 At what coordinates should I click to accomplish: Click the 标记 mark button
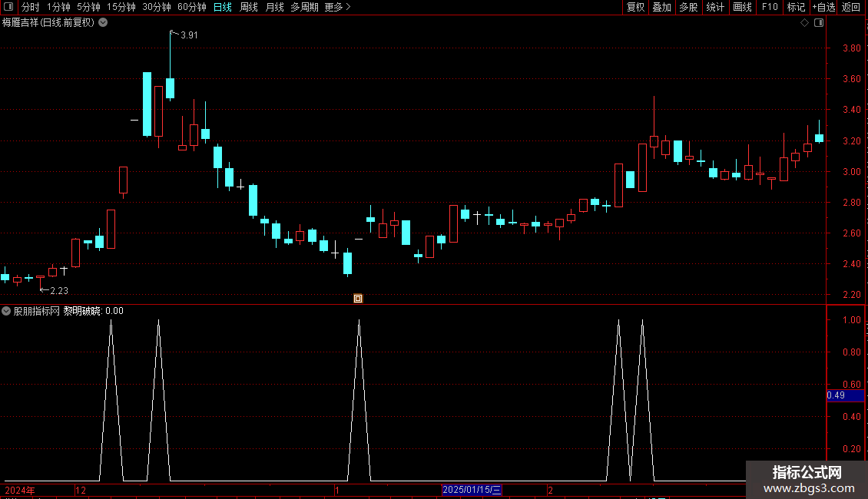pyautogui.click(x=796, y=7)
